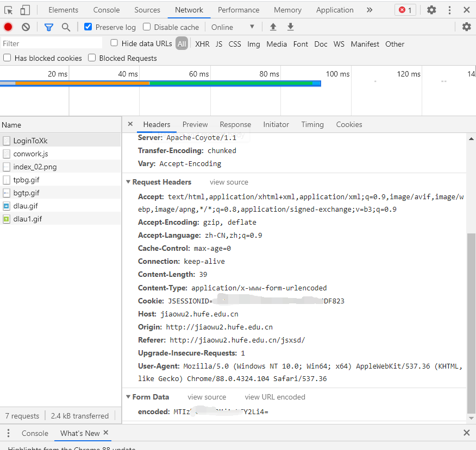Show the error count badge
The width and height of the screenshot is (476, 450).
[x=405, y=10]
